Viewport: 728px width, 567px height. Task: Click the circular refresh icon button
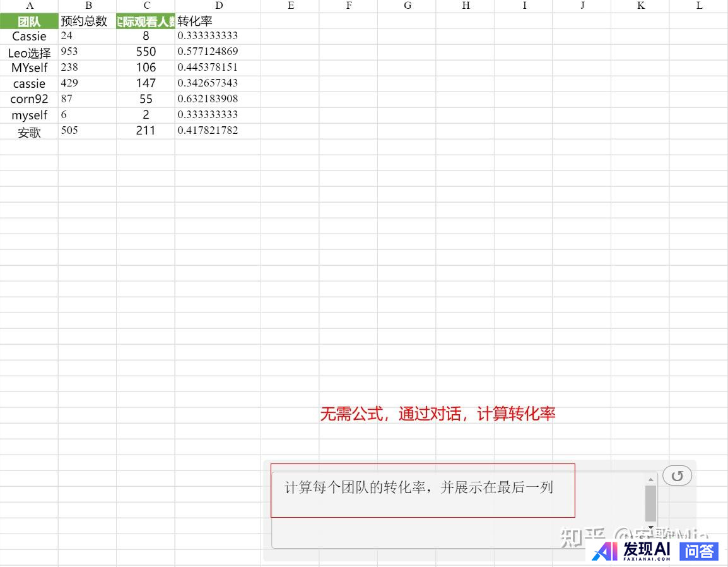(677, 475)
